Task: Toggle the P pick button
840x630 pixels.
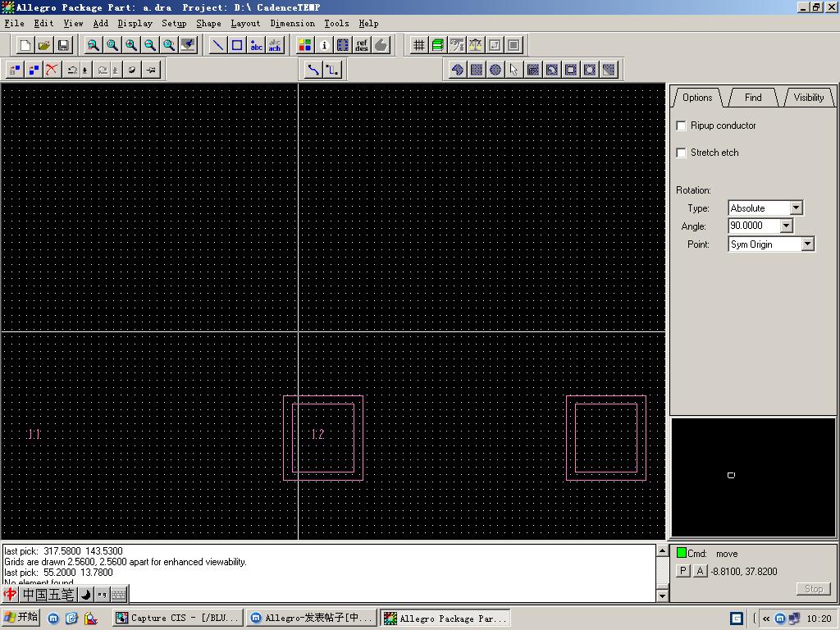Action: click(x=683, y=571)
